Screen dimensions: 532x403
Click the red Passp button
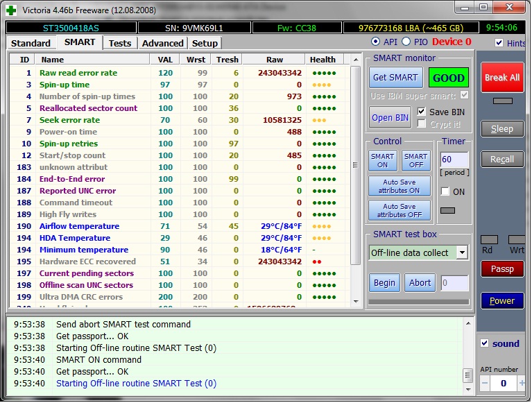point(502,268)
